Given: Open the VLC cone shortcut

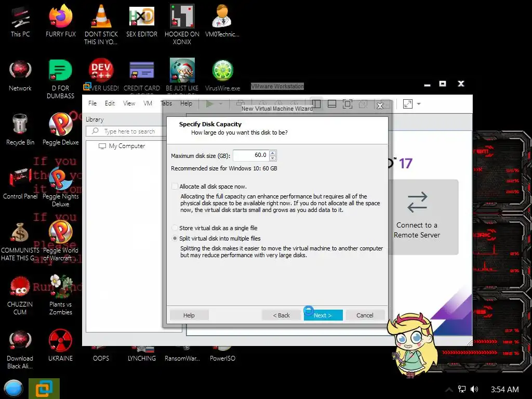Looking at the screenshot, I should [101, 24].
